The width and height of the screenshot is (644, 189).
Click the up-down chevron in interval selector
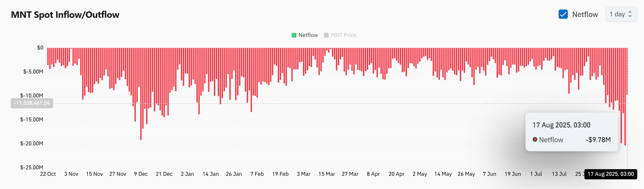coord(630,14)
